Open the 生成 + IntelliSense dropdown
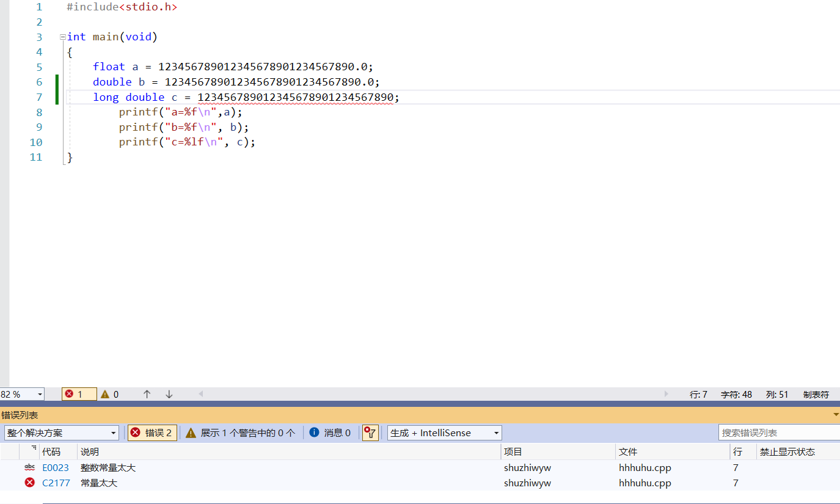 click(444, 433)
